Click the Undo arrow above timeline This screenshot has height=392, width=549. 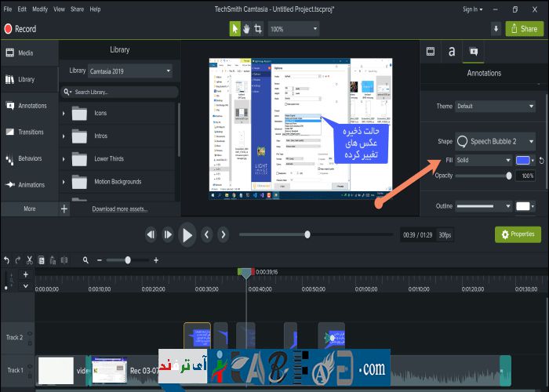[x=6, y=260]
